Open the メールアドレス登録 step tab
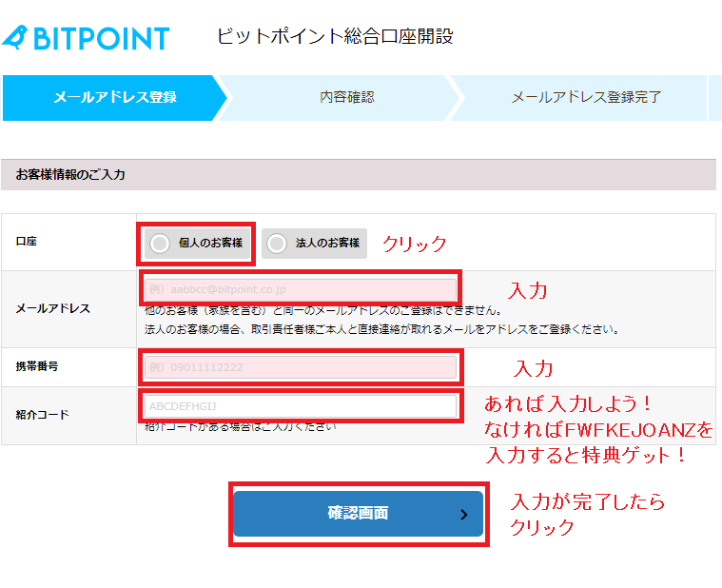 pos(114,97)
